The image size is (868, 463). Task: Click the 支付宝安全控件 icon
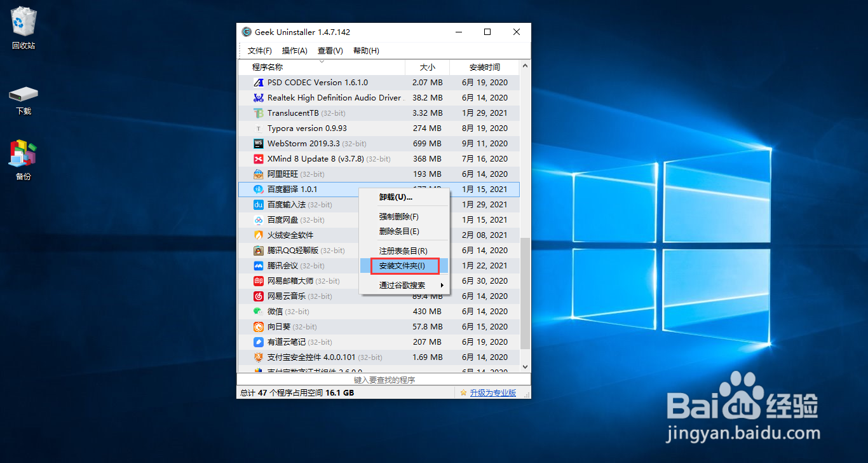(x=258, y=357)
